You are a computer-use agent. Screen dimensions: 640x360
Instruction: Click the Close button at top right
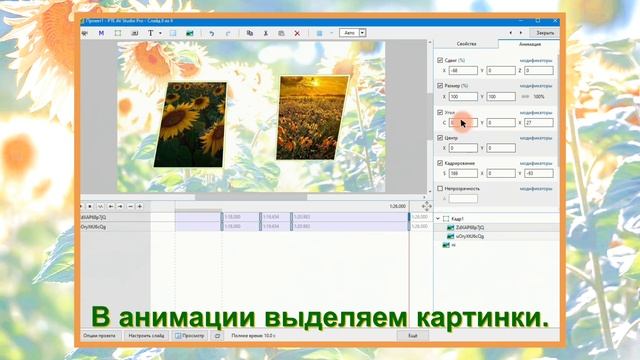click(545, 33)
